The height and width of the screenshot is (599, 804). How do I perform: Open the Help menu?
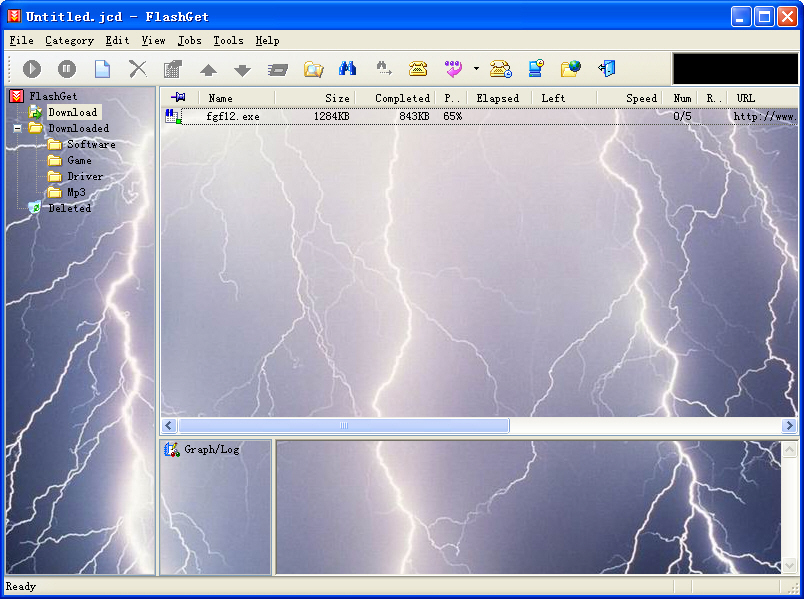(267, 41)
